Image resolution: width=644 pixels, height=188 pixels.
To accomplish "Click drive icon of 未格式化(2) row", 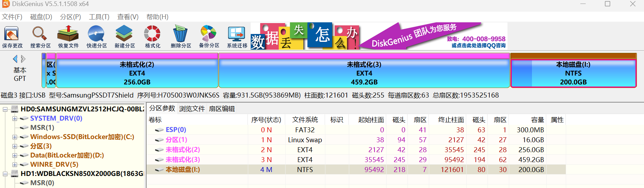I will (x=159, y=150).
